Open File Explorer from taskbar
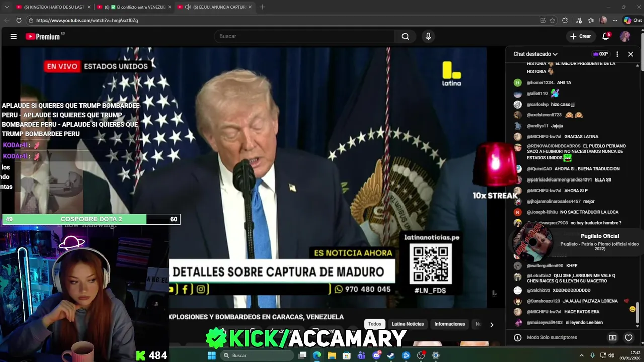Image resolution: width=644 pixels, height=362 pixels. [x=332, y=355]
